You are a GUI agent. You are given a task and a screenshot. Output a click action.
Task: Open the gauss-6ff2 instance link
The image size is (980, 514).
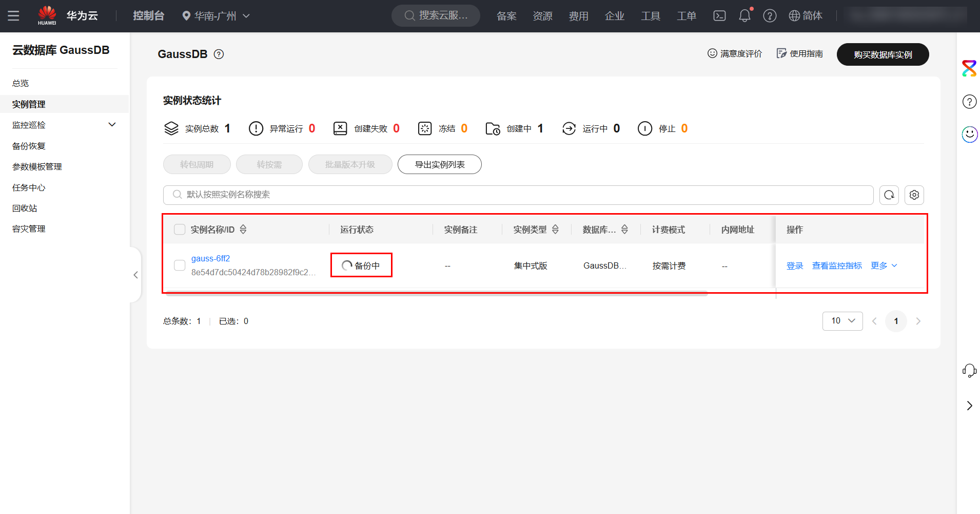point(210,258)
